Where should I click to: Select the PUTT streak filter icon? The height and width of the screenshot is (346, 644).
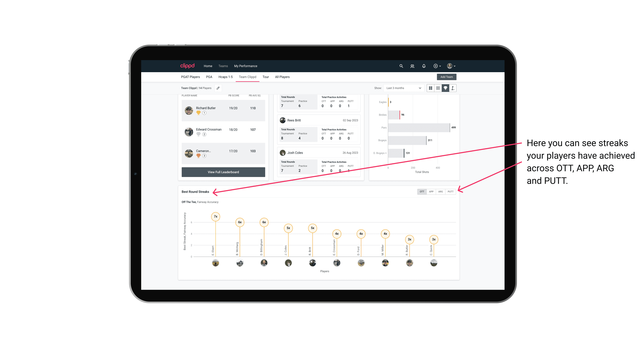click(x=451, y=191)
